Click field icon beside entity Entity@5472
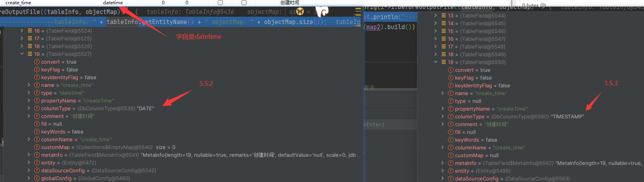Viewport: 644px width, 182px height. click(x=37, y=163)
